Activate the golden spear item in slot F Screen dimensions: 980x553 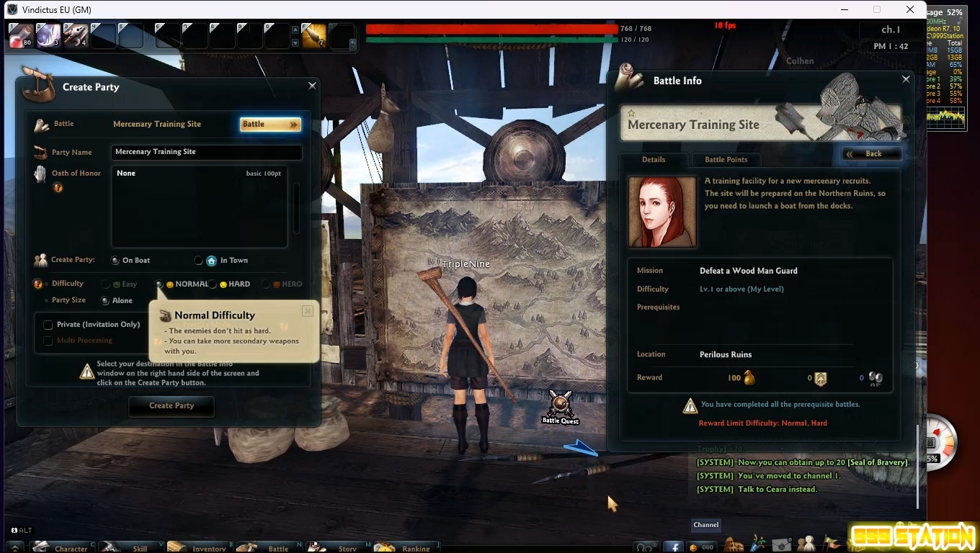314,35
